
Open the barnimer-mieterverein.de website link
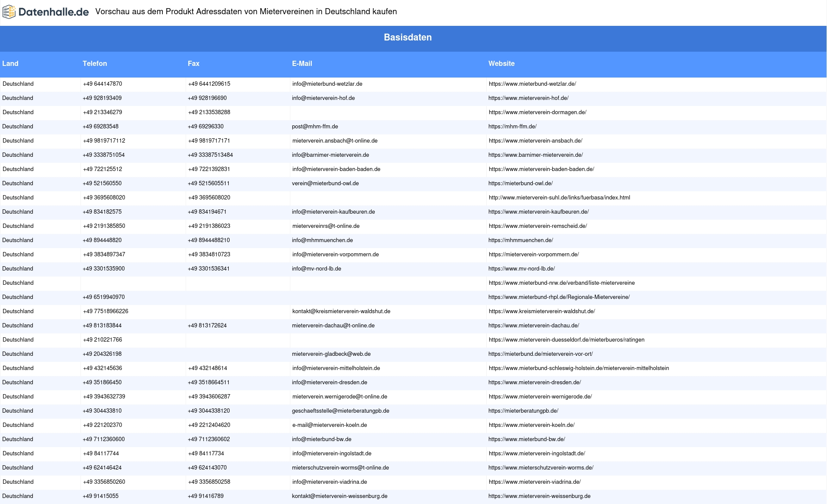tap(536, 155)
